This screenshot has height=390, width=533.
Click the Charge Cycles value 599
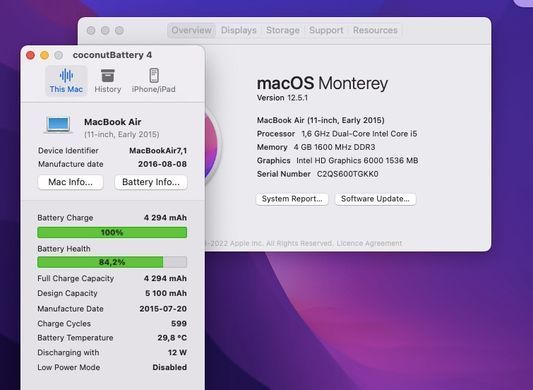[179, 324]
